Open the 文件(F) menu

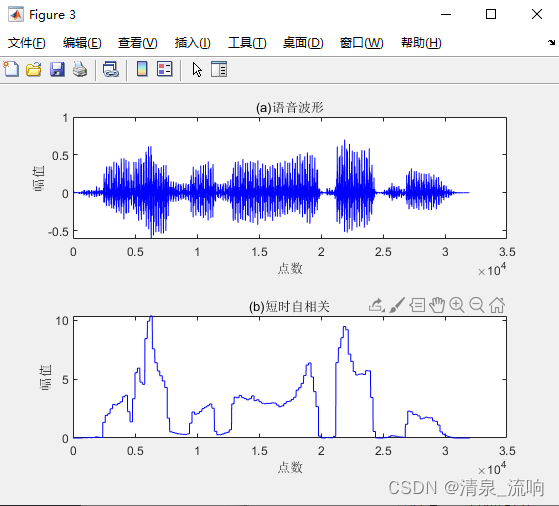click(27, 43)
